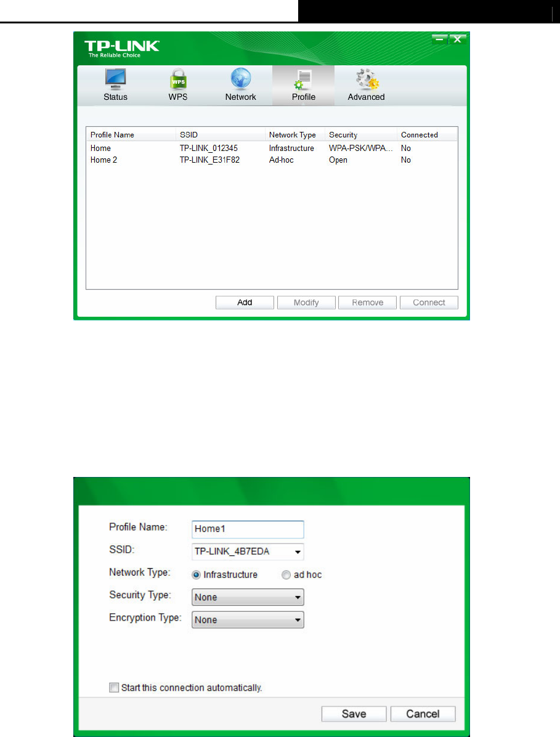560x737 pixels.
Task: Sort by Security column header
Action: (x=361, y=134)
